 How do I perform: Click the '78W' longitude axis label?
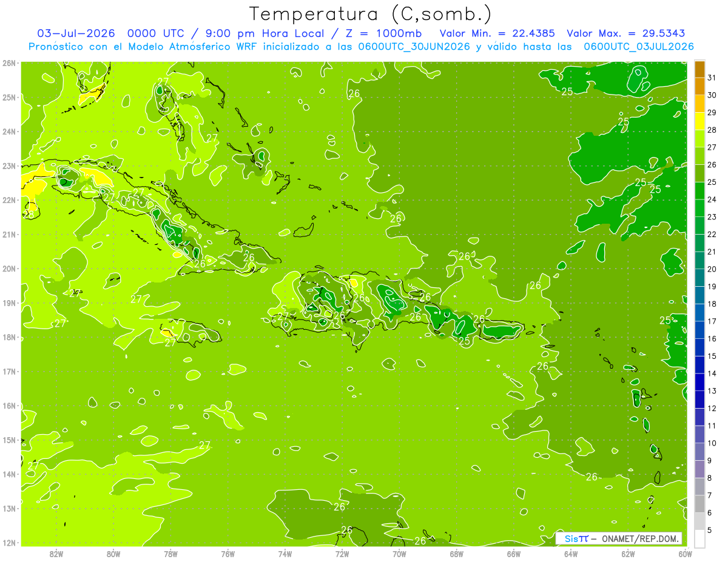coord(170,554)
